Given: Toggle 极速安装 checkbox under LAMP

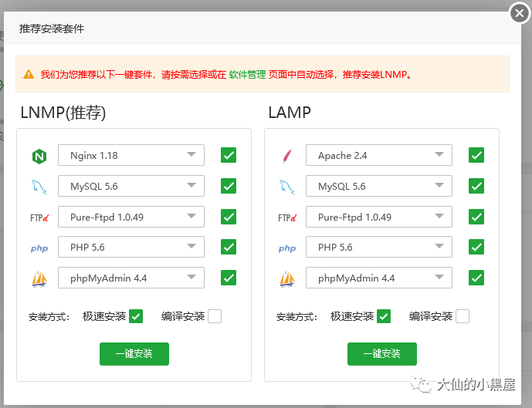Looking at the screenshot, I should (383, 316).
